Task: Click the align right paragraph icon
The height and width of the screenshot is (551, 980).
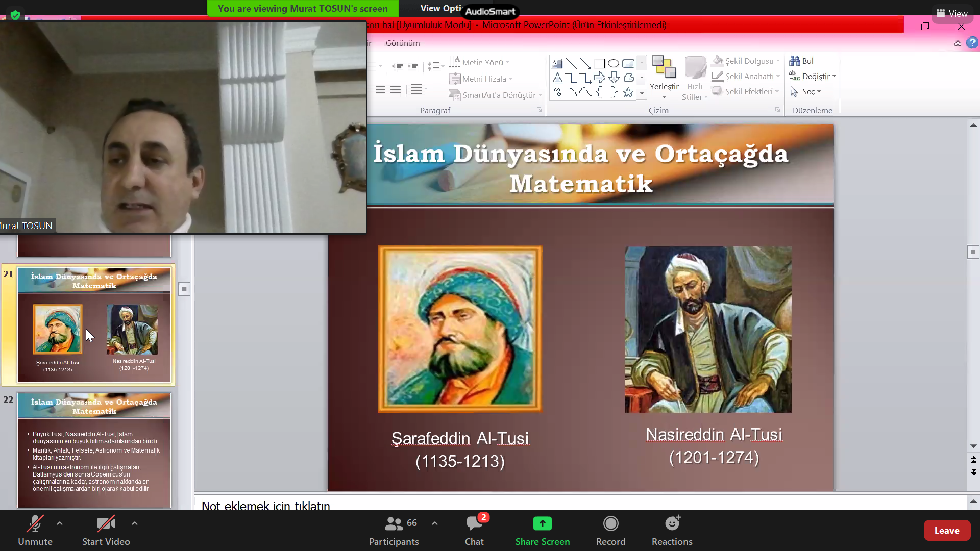Action: point(380,89)
